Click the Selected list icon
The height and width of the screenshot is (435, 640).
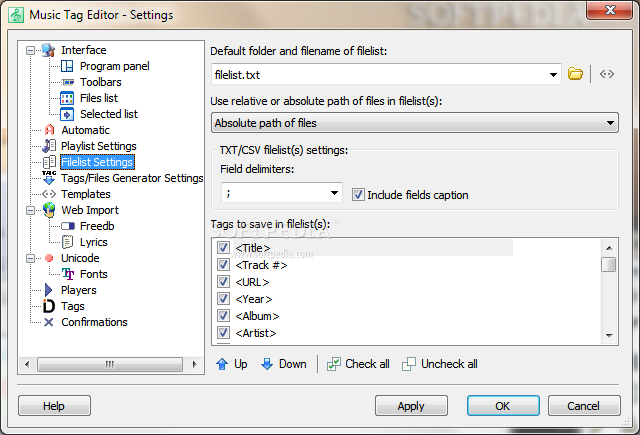tap(67, 114)
